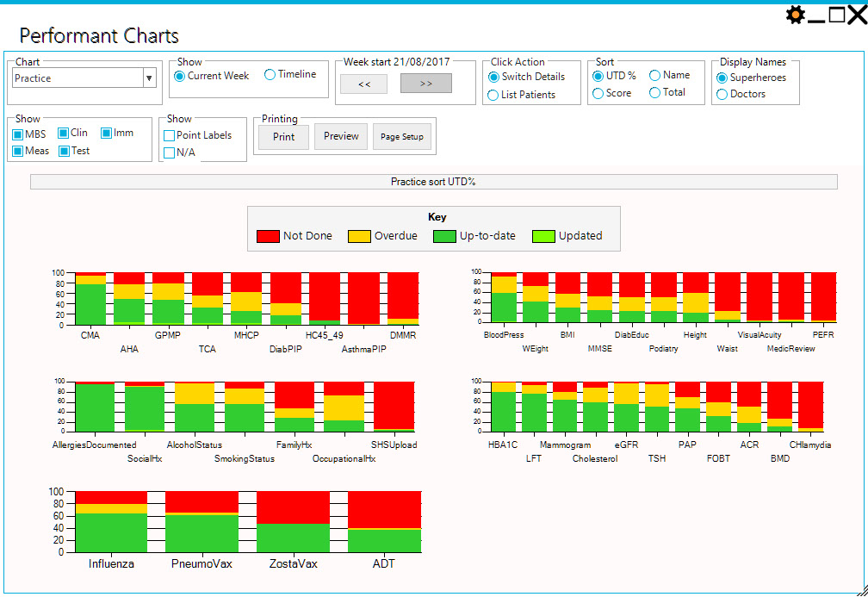Viewport: 868px width, 597px height.
Task: Click the Practice sort UTD% header bar
Action: (x=433, y=182)
